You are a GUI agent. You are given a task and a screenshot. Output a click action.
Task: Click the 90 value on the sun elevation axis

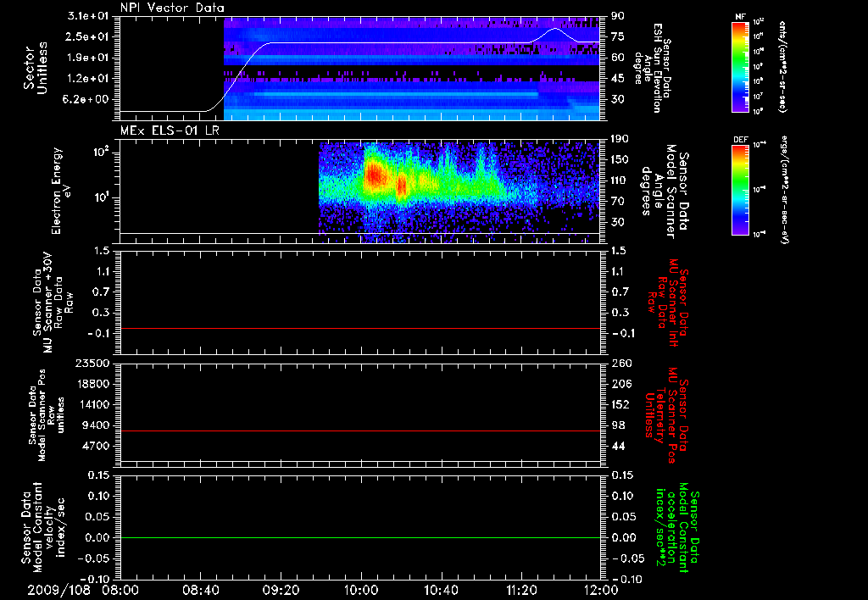click(617, 16)
